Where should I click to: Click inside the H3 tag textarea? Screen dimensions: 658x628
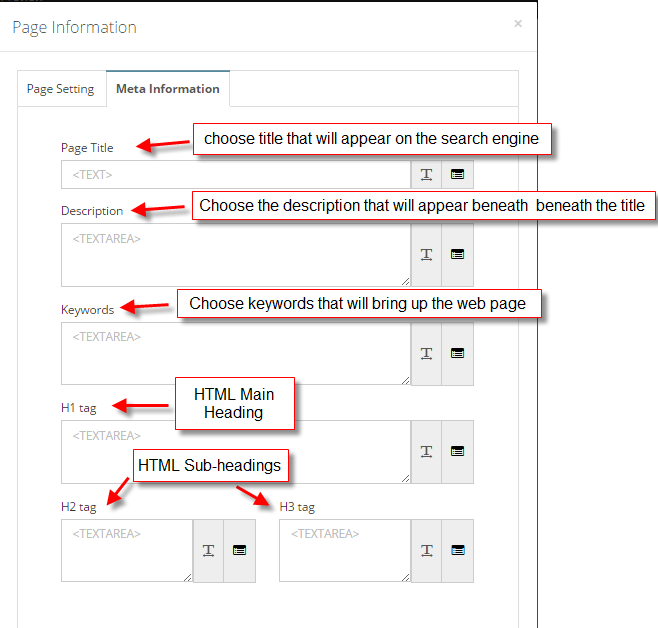[345, 551]
